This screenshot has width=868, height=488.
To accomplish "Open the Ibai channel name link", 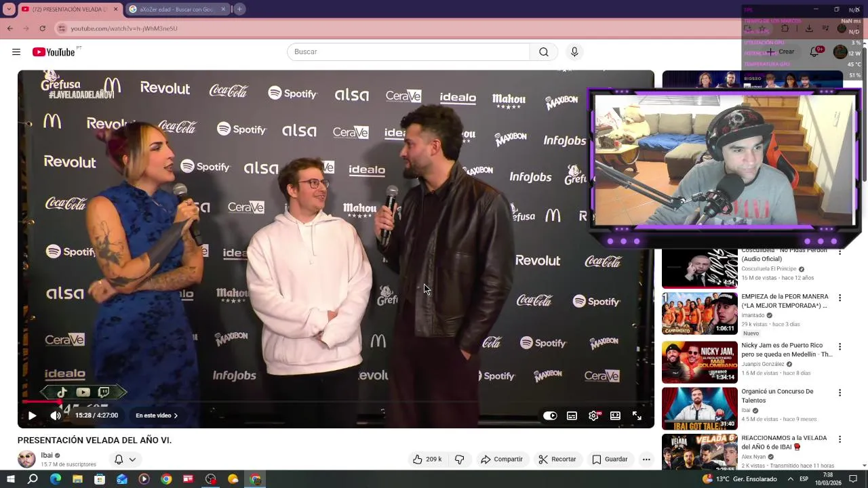I will tap(47, 455).
